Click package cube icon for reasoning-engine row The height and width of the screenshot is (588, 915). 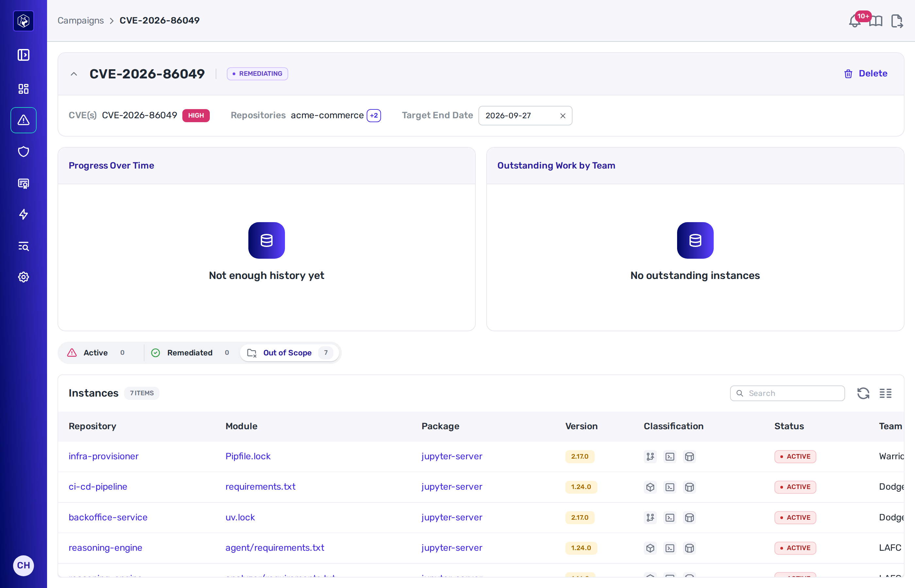(650, 548)
